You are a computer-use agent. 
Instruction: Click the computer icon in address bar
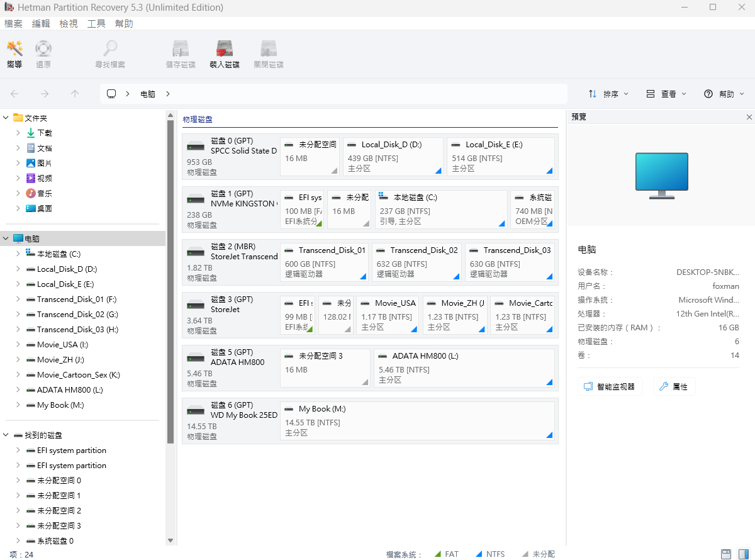[x=111, y=94]
